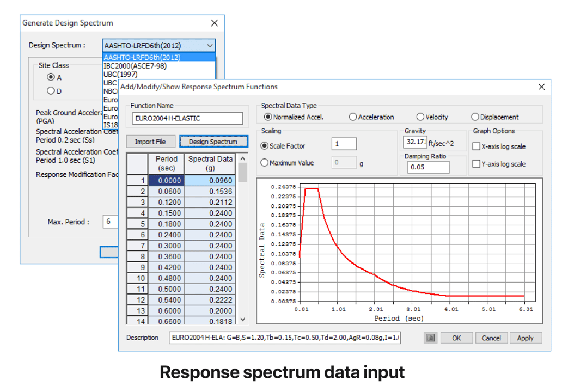This screenshot has width=568, height=392.
Task: Select Site Class D option
Action: click(x=51, y=91)
